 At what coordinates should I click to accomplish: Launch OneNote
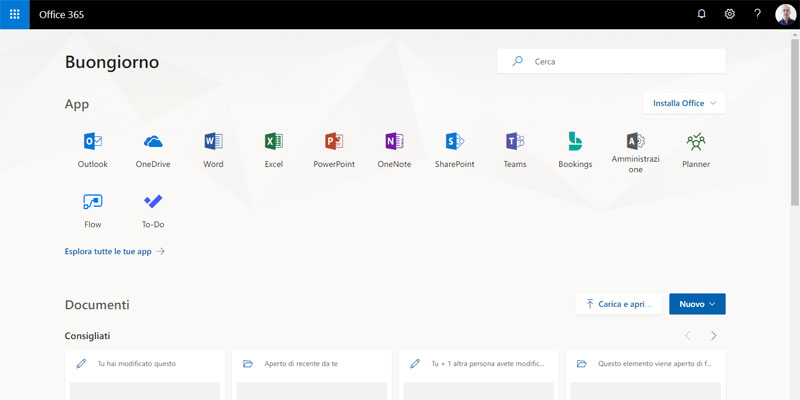pyautogui.click(x=394, y=150)
